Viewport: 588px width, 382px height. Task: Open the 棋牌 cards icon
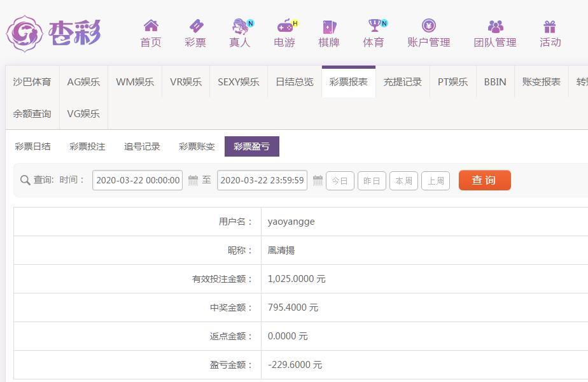[329, 27]
